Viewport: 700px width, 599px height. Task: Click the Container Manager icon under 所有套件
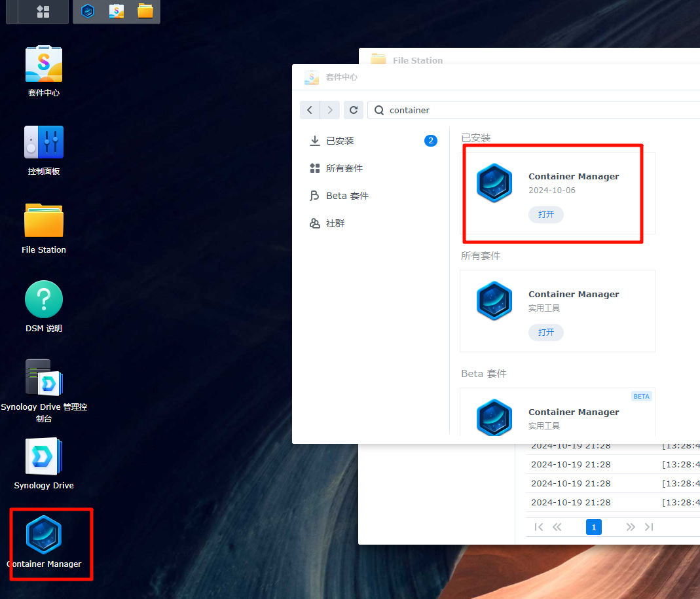[x=494, y=301]
